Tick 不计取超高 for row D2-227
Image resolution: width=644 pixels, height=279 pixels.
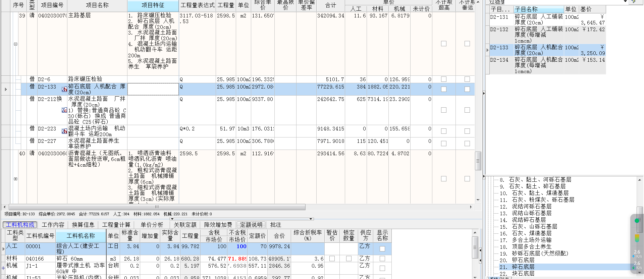click(x=444, y=144)
